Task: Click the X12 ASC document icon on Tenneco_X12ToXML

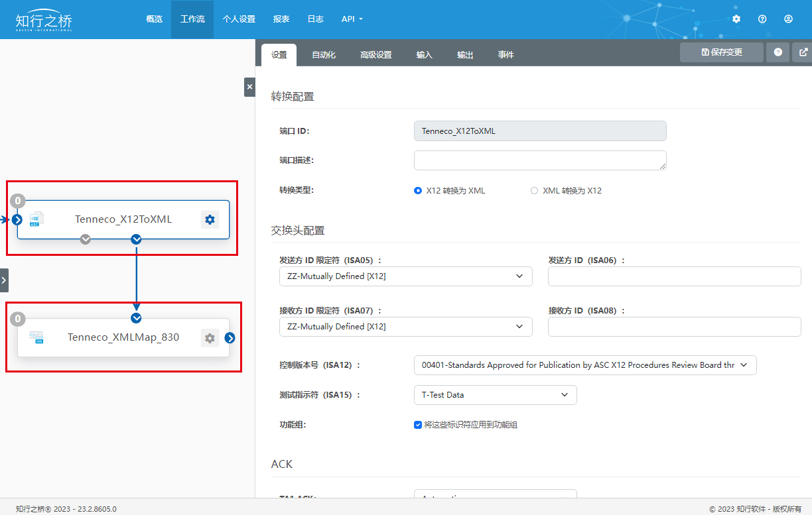Action: (36, 219)
